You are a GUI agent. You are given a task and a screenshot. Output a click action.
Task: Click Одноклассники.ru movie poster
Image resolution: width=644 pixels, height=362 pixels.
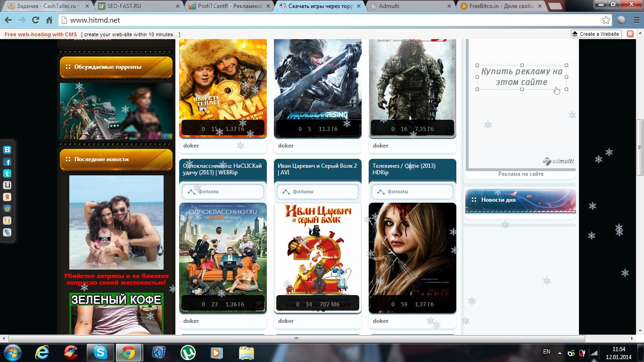(223, 258)
